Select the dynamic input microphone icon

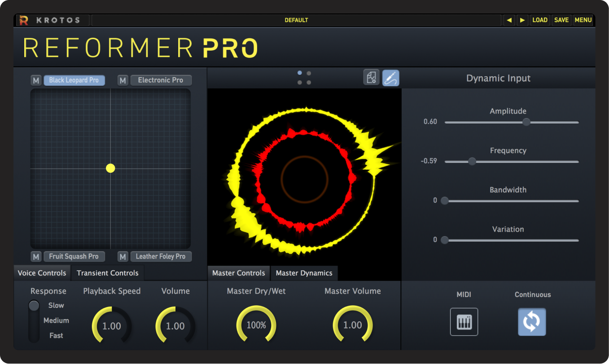pos(390,78)
